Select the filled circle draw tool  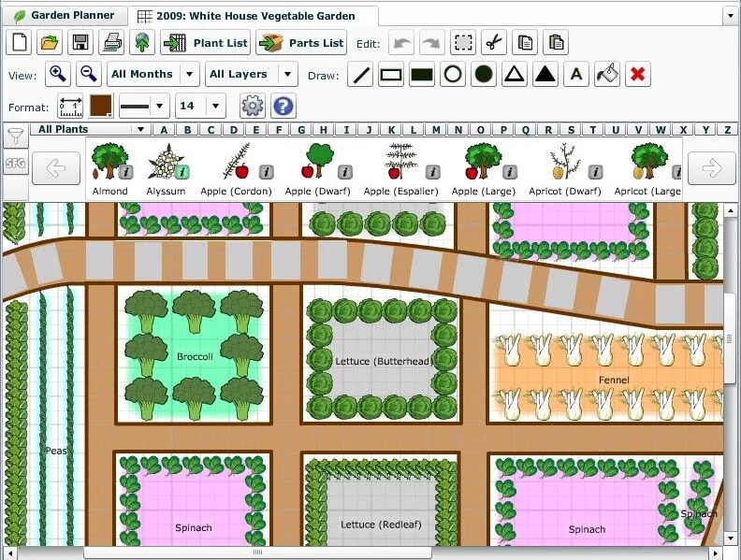tap(484, 74)
